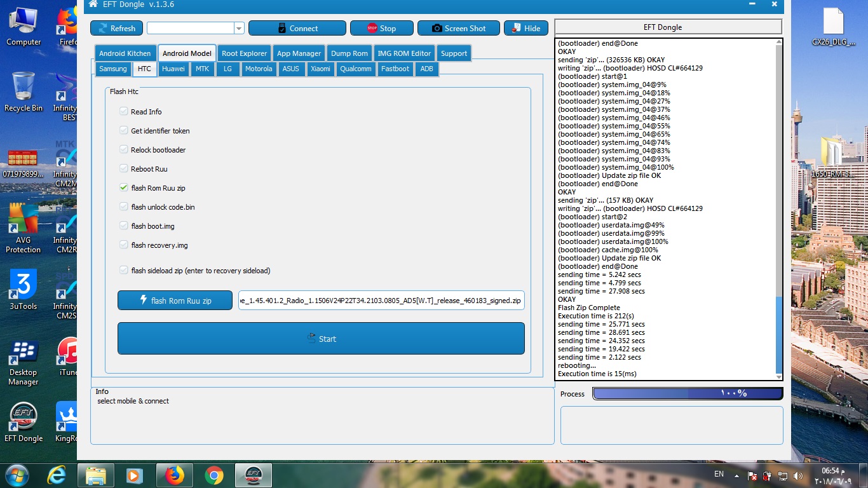Open Firefox from the taskbar
The height and width of the screenshot is (488, 868).
point(174,475)
